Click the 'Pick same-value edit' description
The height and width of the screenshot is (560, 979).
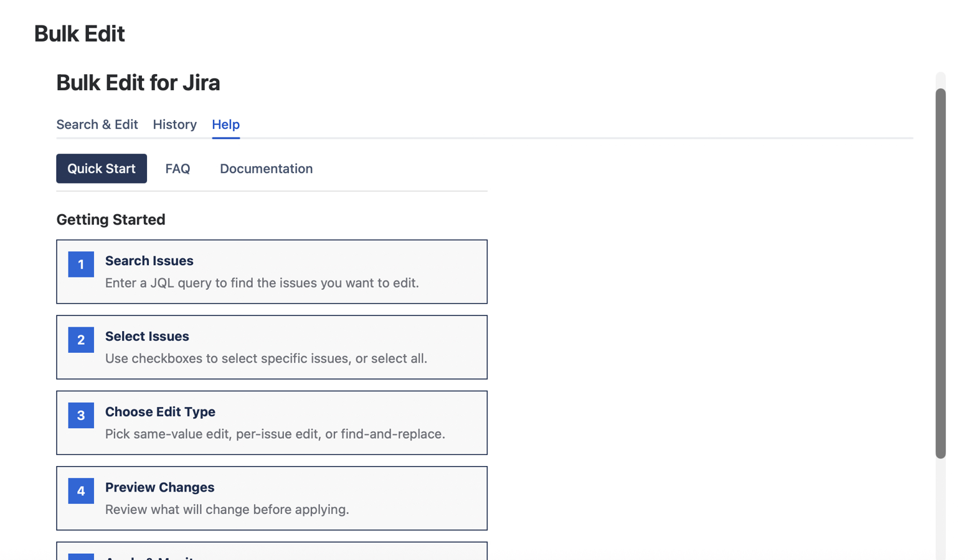click(x=275, y=434)
